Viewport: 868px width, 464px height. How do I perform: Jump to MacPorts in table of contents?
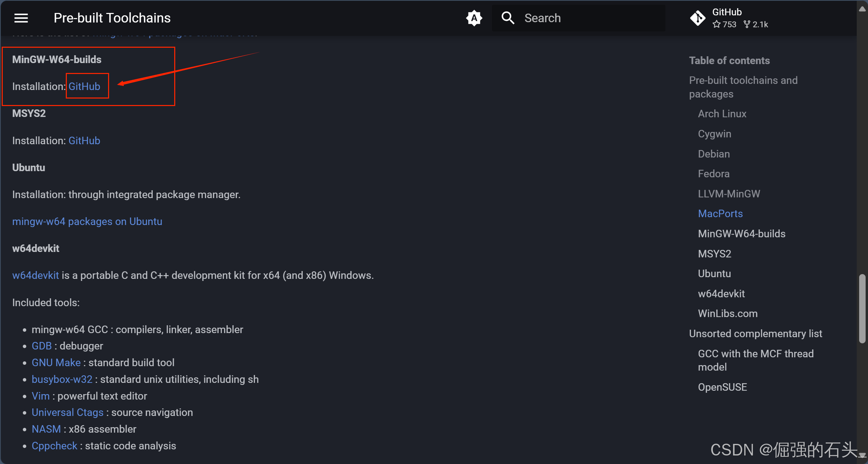point(720,214)
